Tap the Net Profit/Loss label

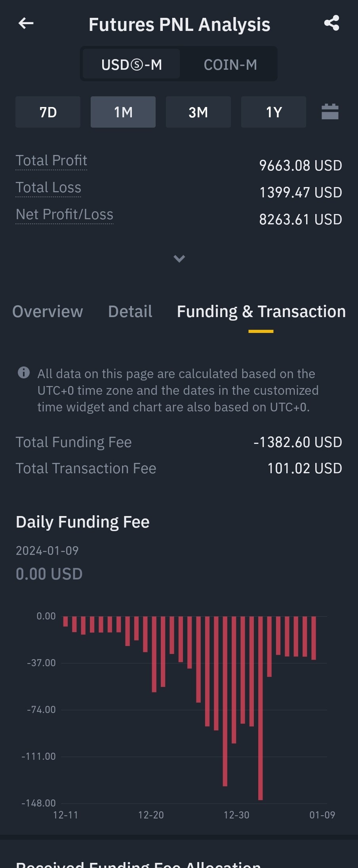[65, 214]
